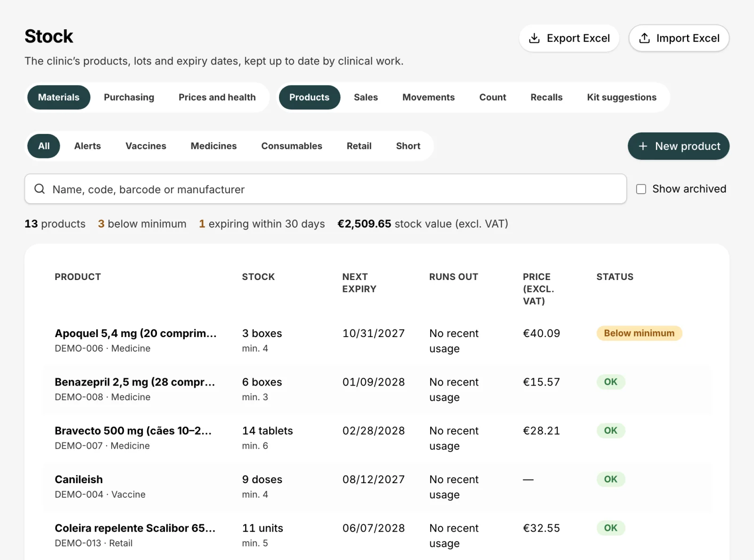This screenshot has height=560, width=754.
Task: Open the Sales tab
Action: click(x=366, y=97)
